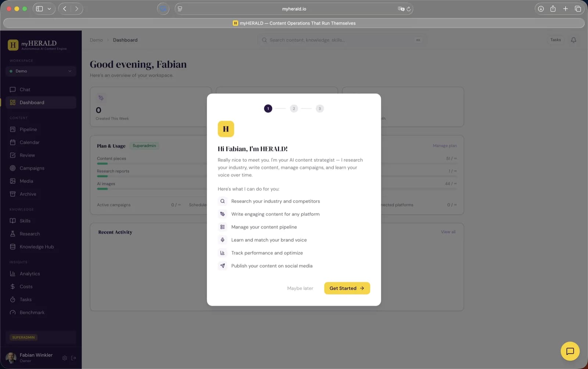Open a new Safari tab

click(x=565, y=9)
